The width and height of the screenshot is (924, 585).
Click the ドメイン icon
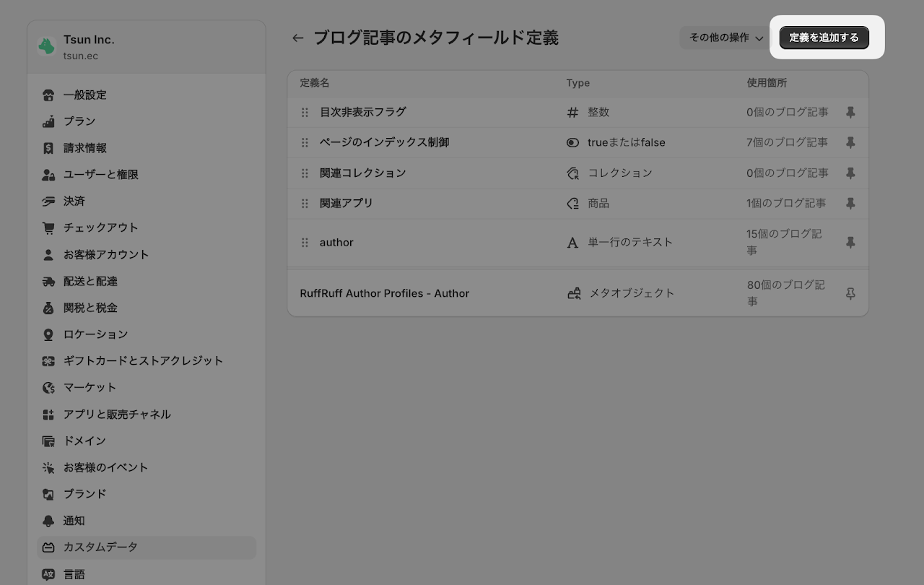pos(48,441)
